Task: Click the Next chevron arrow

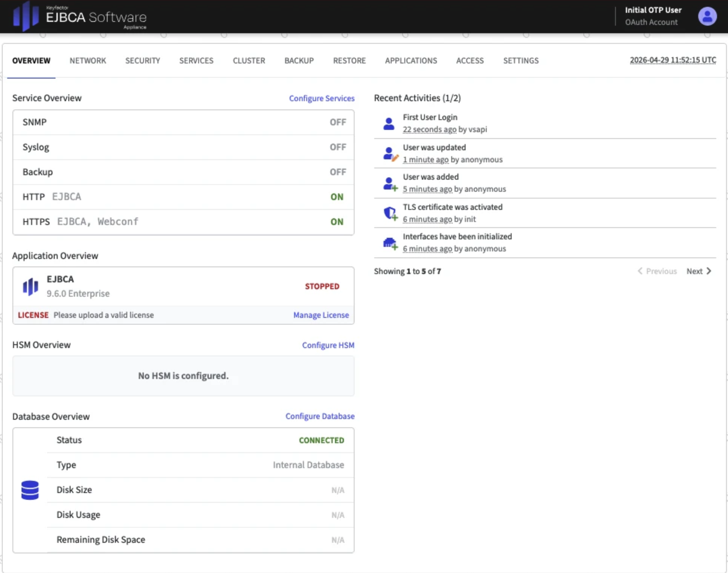Action: click(709, 271)
